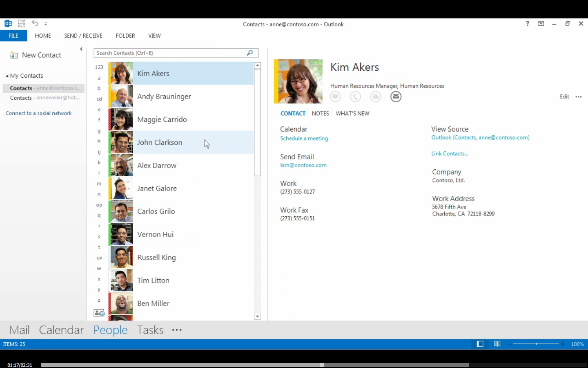Open the CONTACT card tab
Screen dimensions: 588x368
click(293, 113)
